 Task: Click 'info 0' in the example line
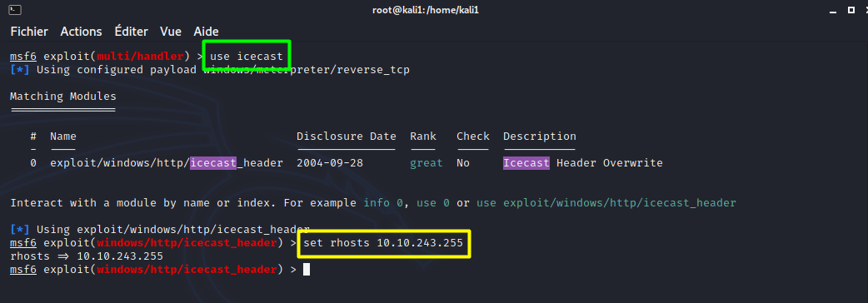click(384, 203)
